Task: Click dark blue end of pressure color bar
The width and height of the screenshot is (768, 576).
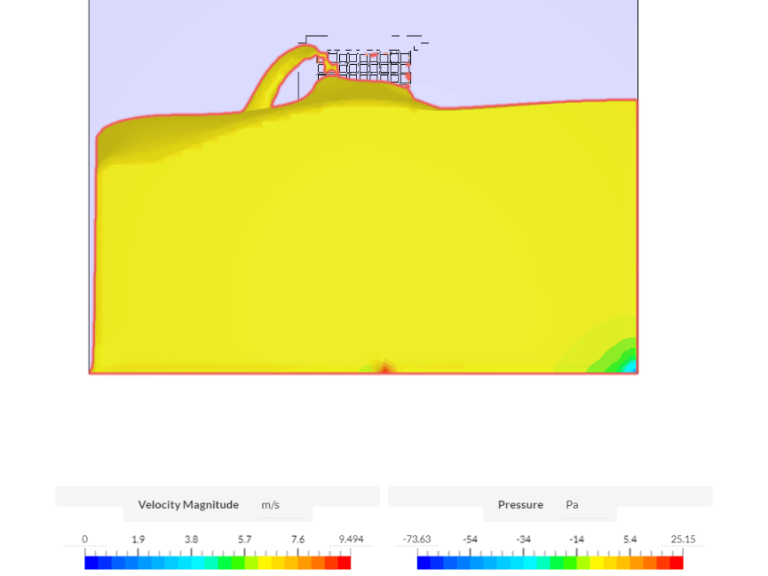Action: pyautogui.click(x=424, y=563)
